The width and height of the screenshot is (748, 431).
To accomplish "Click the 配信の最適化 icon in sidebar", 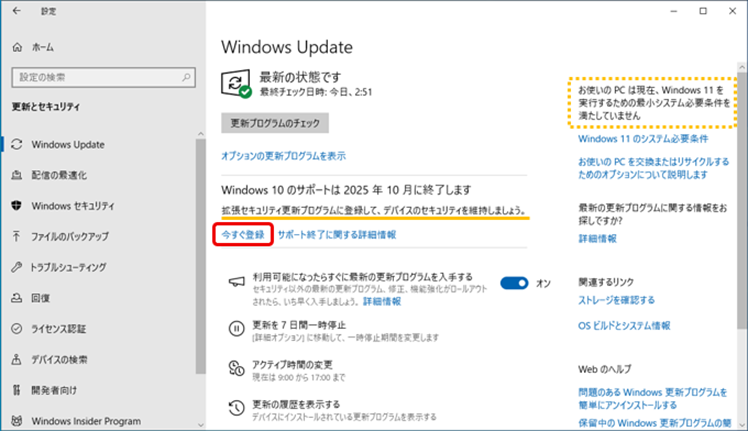I will pyautogui.click(x=17, y=175).
